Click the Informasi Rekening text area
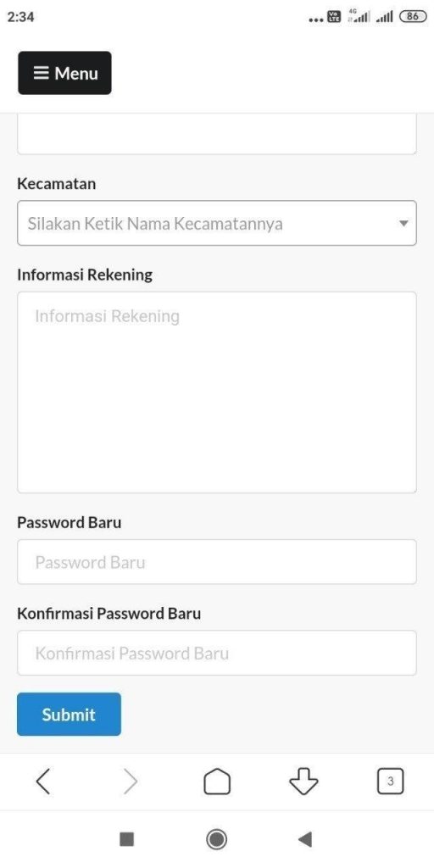 (217, 392)
